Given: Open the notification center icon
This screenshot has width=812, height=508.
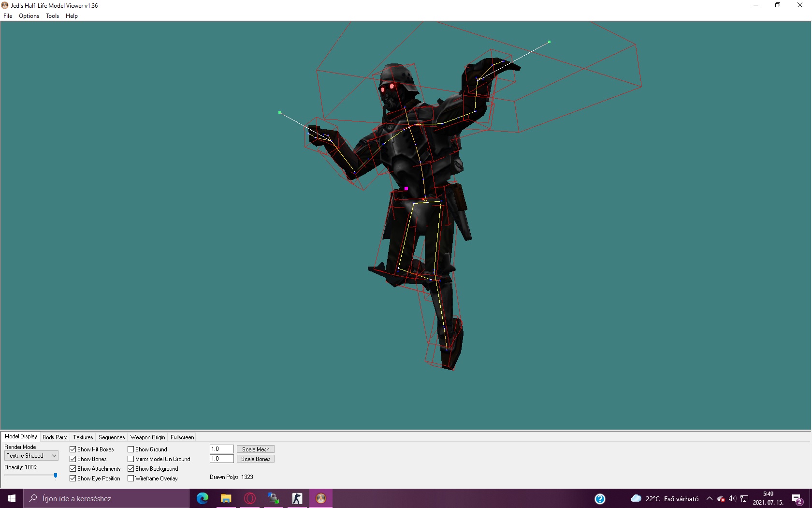Looking at the screenshot, I should 797,499.
